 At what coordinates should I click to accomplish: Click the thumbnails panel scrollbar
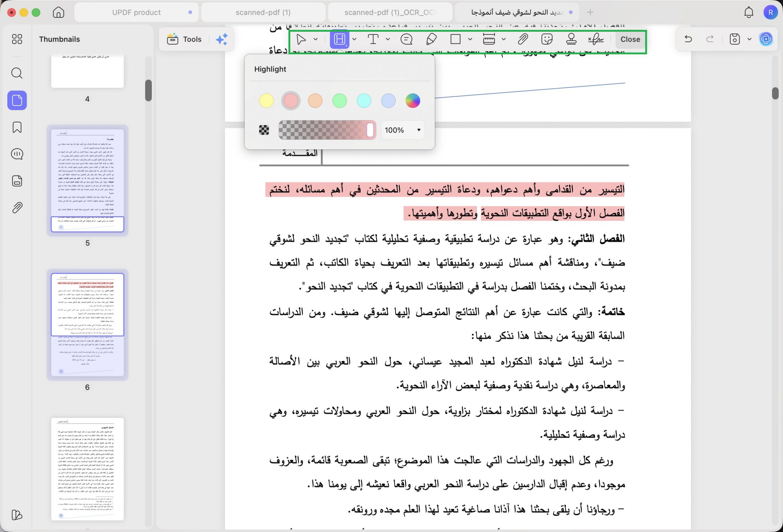point(148,90)
